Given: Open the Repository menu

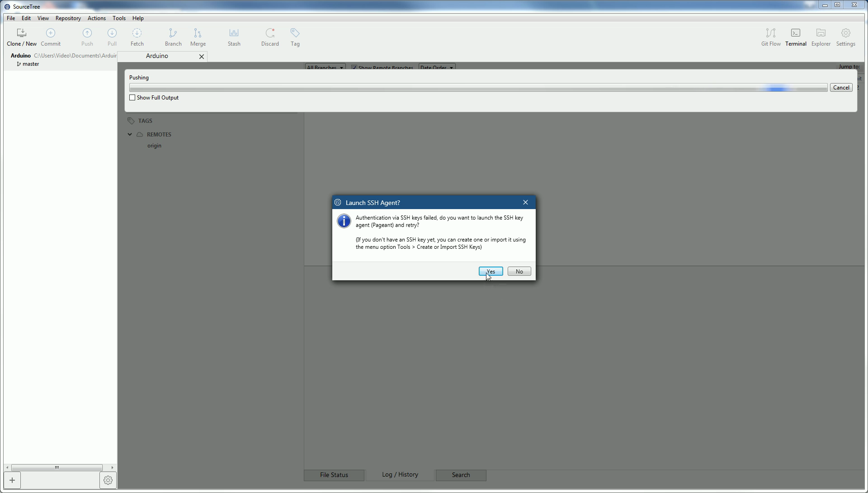Looking at the screenshot, I should [x=68, y=18].
